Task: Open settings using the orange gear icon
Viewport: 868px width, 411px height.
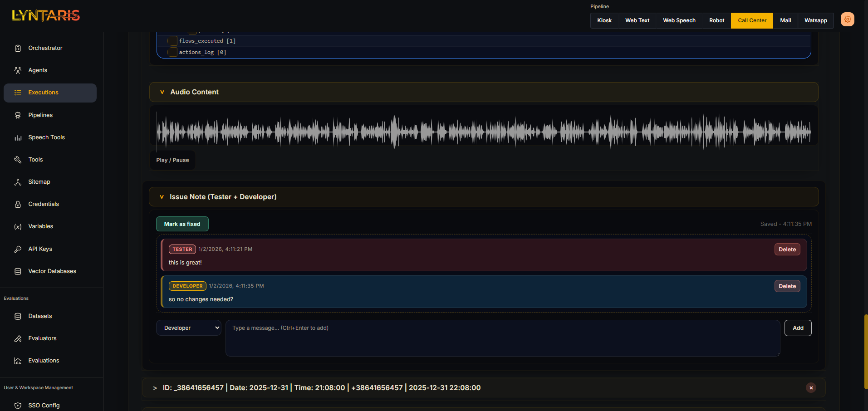Action: click(847, 20)
